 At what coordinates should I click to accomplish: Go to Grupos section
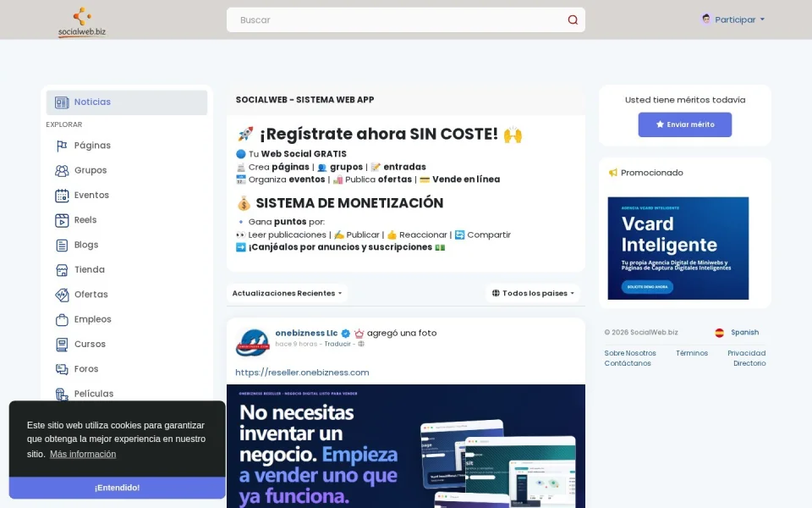coord(127,170)
